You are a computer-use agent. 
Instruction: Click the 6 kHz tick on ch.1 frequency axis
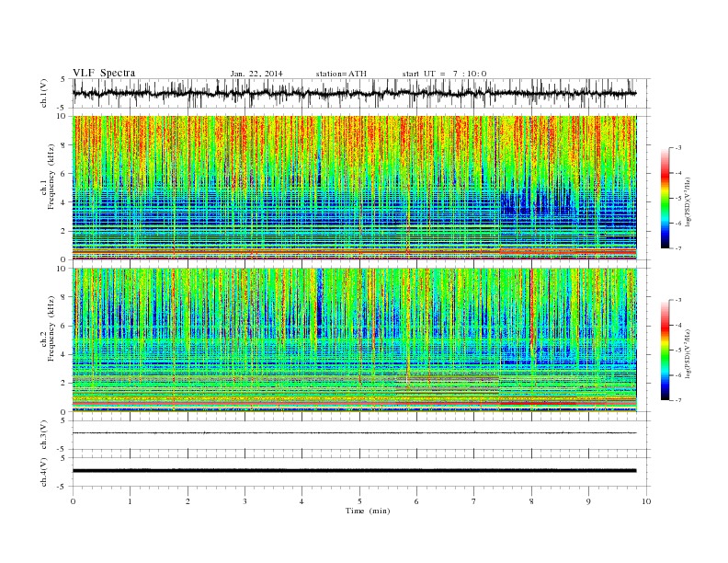[x=63, y=174]
